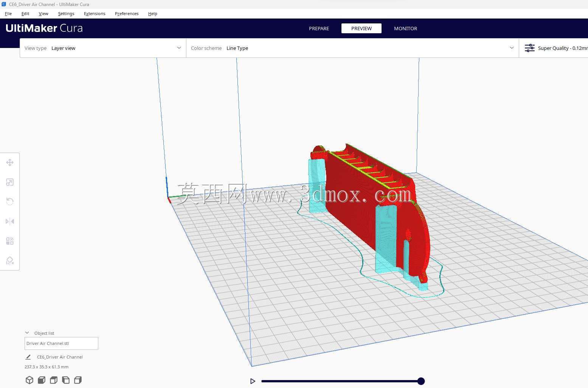Click the UltiMaker Cura logo
588x388 pixels.
[x=44, y=28]
